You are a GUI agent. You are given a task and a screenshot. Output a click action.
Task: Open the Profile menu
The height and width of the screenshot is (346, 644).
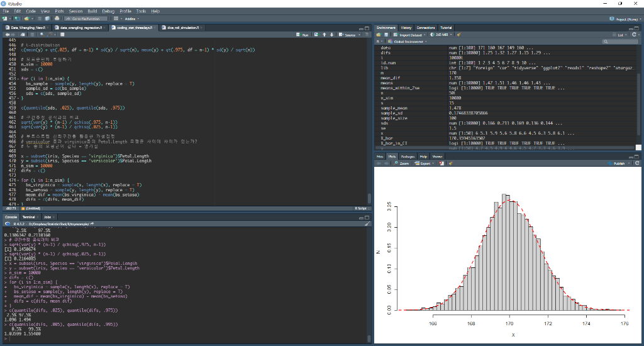click(x=125, y=11)
